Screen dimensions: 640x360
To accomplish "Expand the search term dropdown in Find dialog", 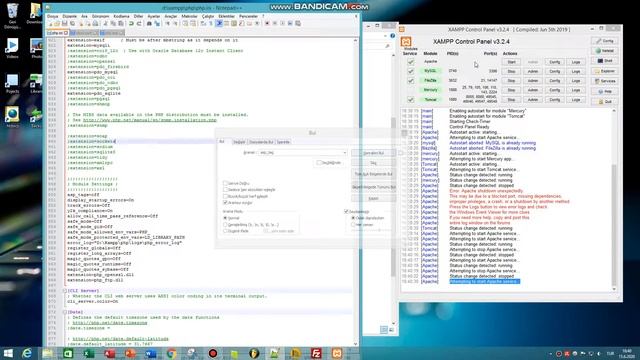I will point(344,153).
